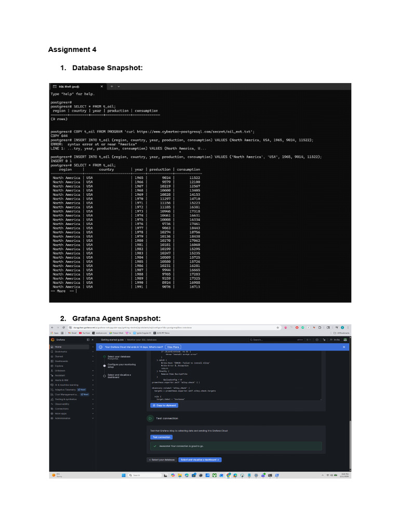The image size is (399, 532).
Task: Expand the Adaptive Telemetry chevron
Action: 93,390
